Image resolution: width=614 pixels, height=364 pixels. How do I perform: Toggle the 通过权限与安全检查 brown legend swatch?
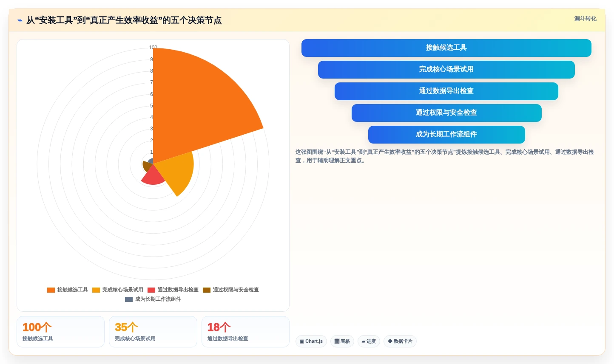click(x=207, y=290)
